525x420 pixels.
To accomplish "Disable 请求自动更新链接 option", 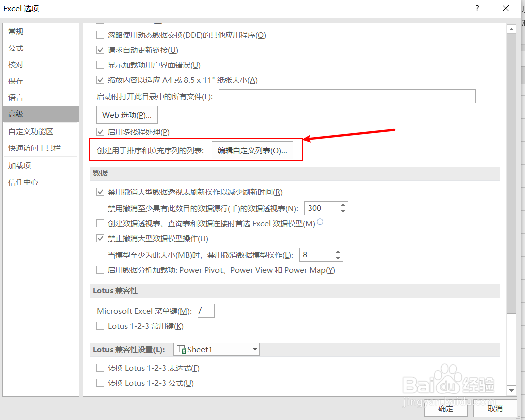I will tap(100, 50).
